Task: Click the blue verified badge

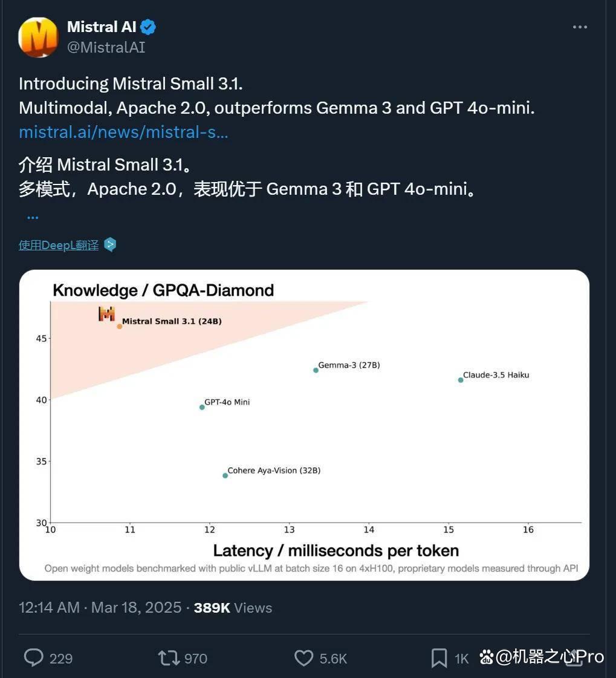Action: pos(148,27)
